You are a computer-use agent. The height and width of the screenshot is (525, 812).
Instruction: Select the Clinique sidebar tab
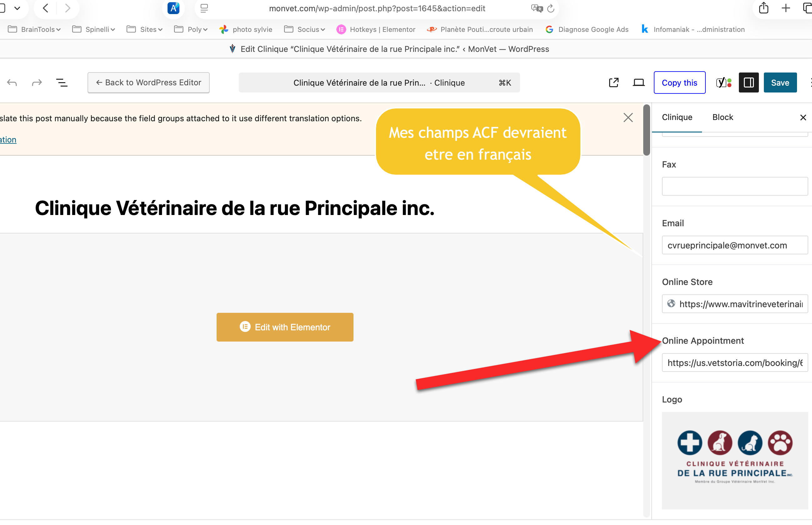tap(677, 117)
